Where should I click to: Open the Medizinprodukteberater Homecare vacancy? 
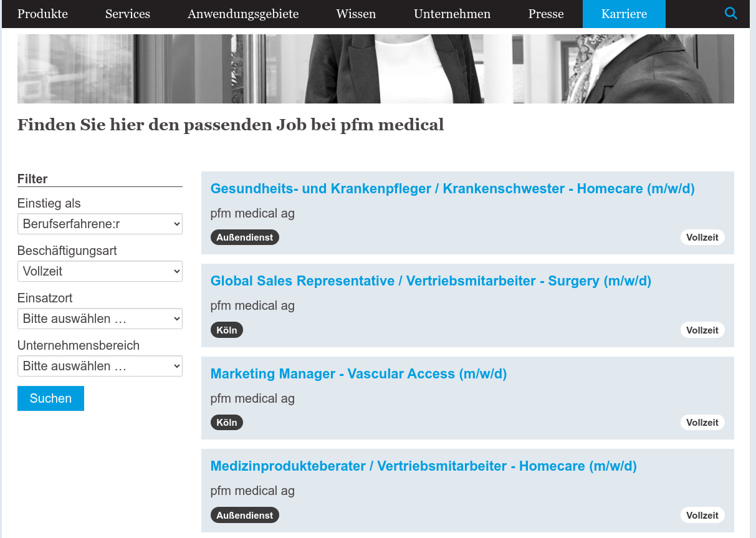coord(424,466)
